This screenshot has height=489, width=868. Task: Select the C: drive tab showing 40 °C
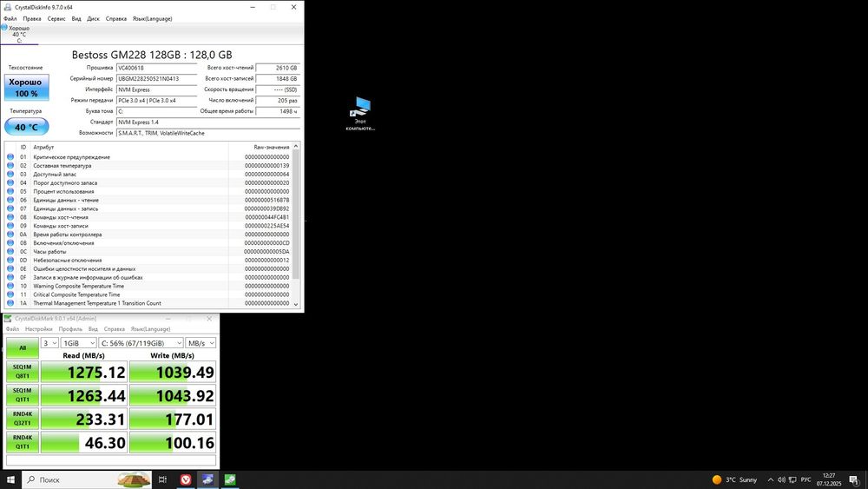[19, 35]
